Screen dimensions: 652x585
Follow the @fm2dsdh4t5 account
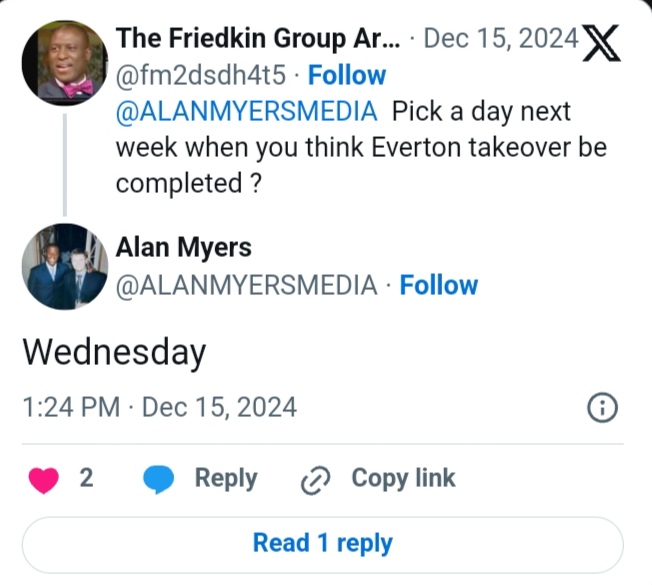coord(347,75)
